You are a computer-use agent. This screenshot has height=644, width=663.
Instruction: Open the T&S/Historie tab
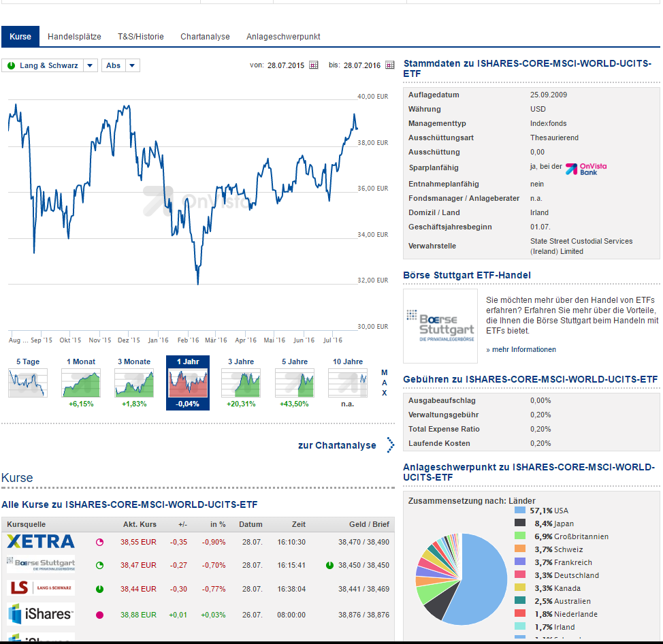coord(141,37)
